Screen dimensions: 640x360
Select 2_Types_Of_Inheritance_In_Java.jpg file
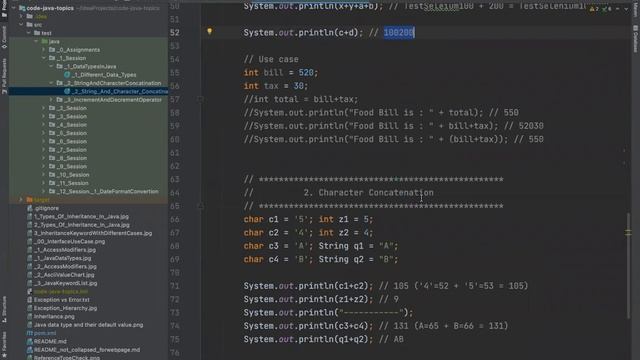click(78, 225)
